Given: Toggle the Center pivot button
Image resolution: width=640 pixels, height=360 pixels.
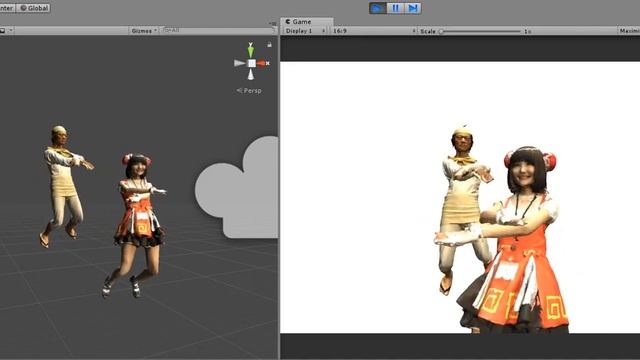Looking at the screenshot, I should (x=7, y=8).
